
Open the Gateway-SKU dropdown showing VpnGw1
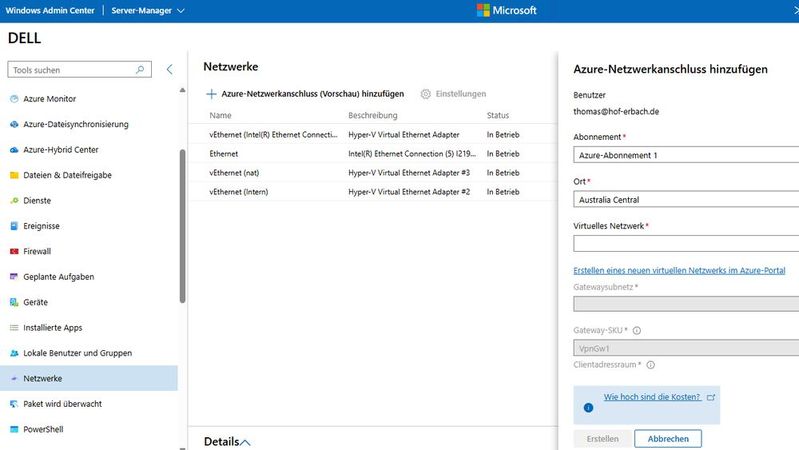[686, 348]
